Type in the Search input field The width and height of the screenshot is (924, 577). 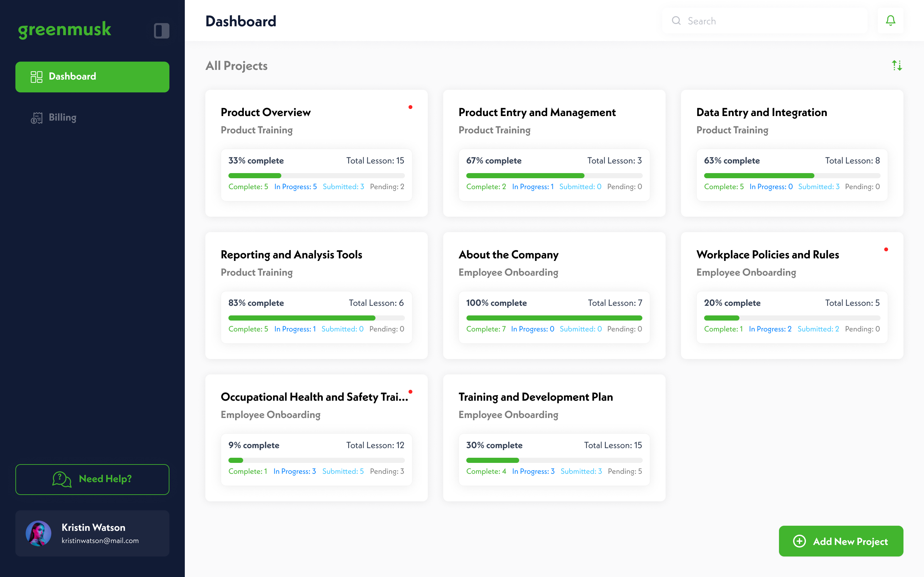coord(771,21)
